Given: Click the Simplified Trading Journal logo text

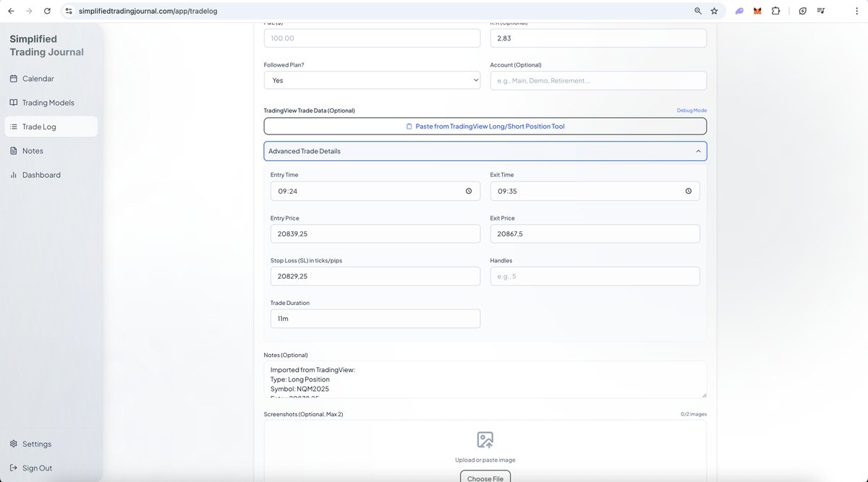Looking at the screenshot, I should (x=47, y=46).
